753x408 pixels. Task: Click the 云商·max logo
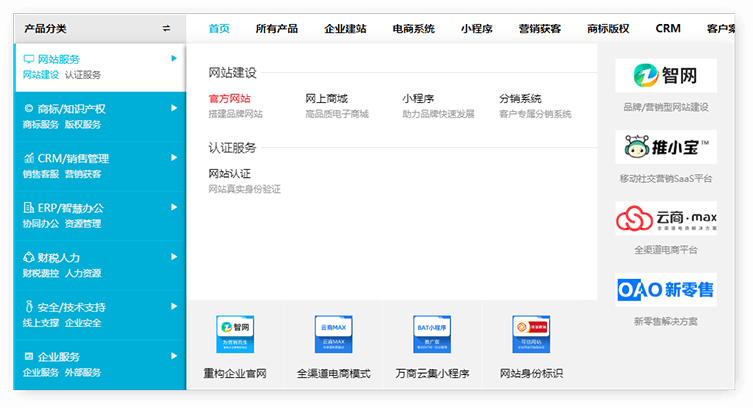[666, 219]
